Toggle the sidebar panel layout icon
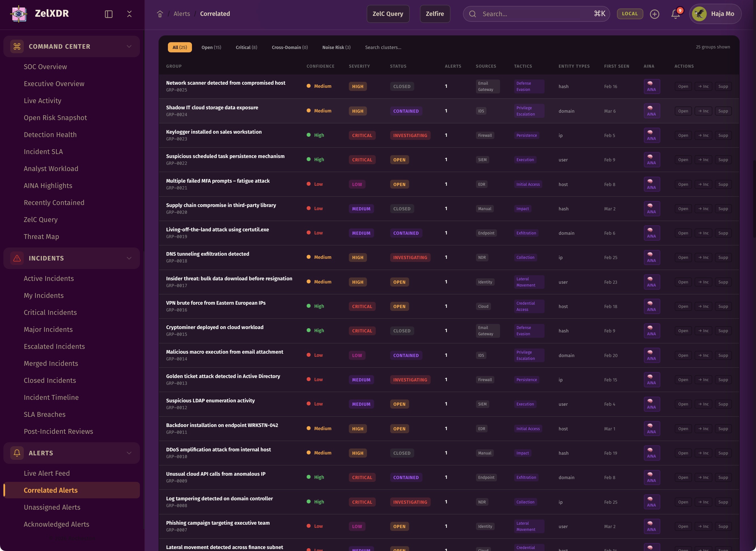The width and height of the screenshot is (756, 551). [x=109, y=14]
